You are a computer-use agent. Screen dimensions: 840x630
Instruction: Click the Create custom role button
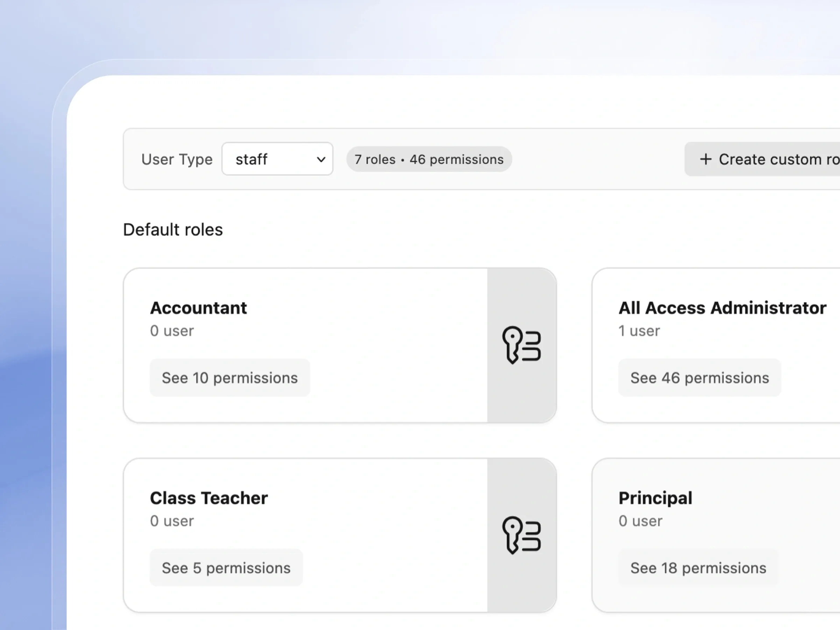coord(762,159)
